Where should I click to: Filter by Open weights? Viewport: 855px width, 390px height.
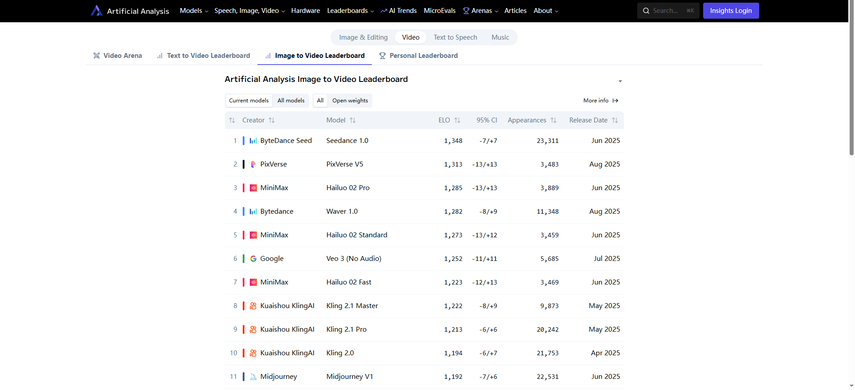click(x=350, y=100)
